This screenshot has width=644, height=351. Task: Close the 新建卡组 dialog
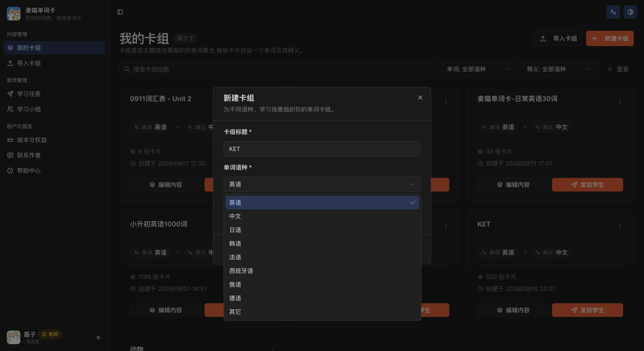(x=420, y=98)
